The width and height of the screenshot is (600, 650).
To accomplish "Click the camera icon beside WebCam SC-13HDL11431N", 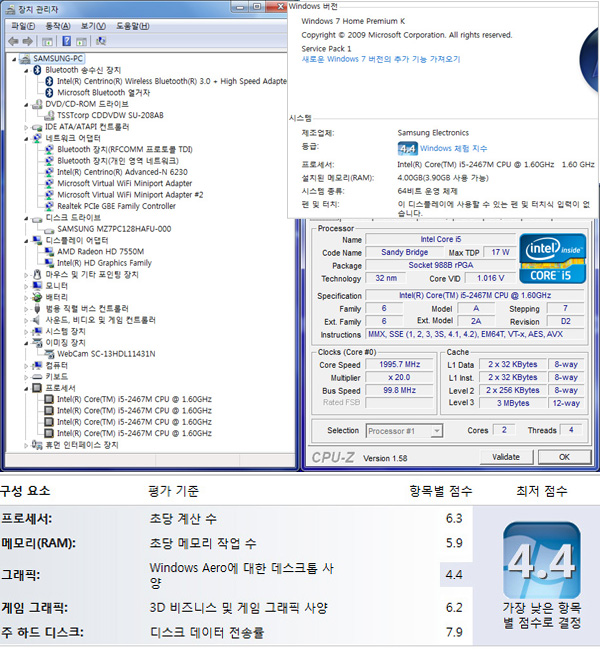I will (49, 354).
